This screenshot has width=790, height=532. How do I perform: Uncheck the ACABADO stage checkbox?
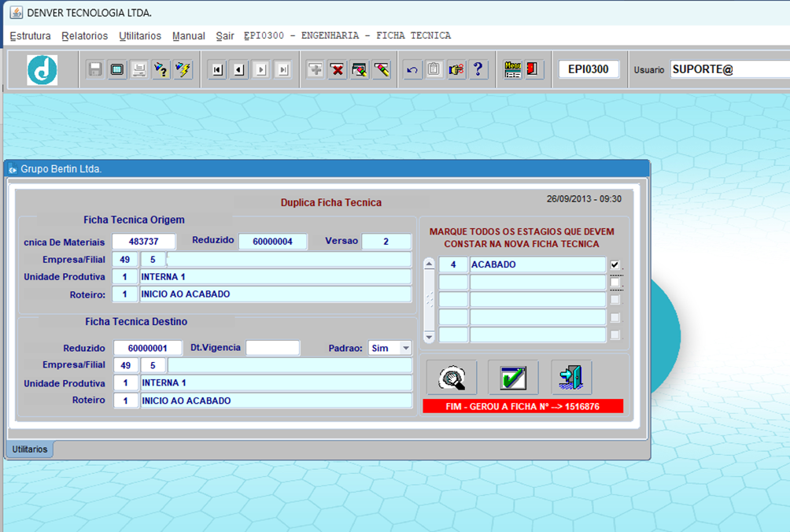tap(615, 264)
